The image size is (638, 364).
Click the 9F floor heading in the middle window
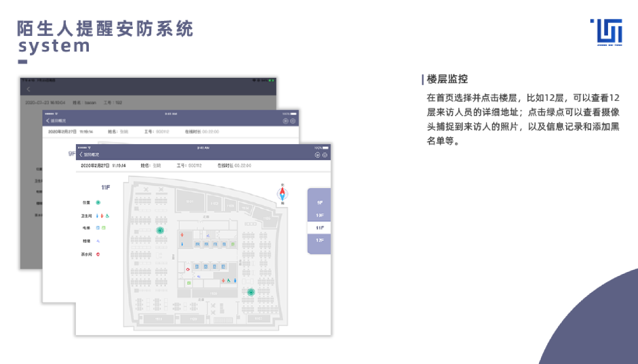pyautogui.click(x=72, y=154)
